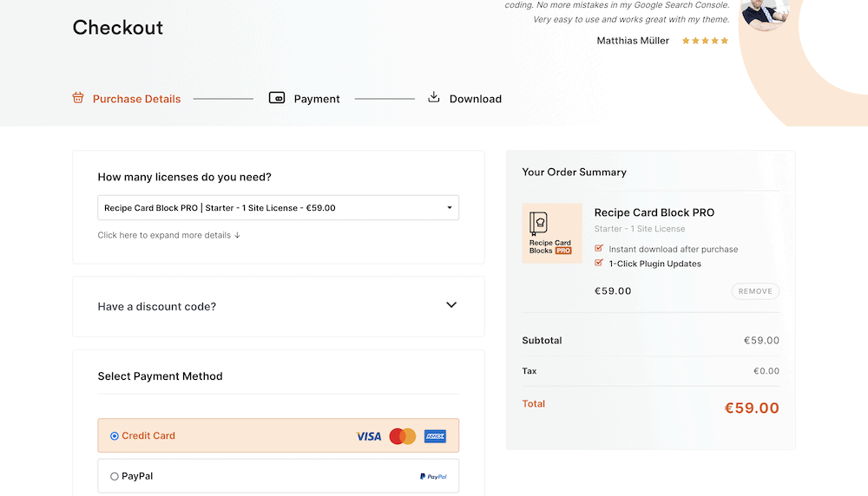Viewport: 868px width, 496px height.
Task: Go to the Purchase Details step
Action: (x=137, y=99)
